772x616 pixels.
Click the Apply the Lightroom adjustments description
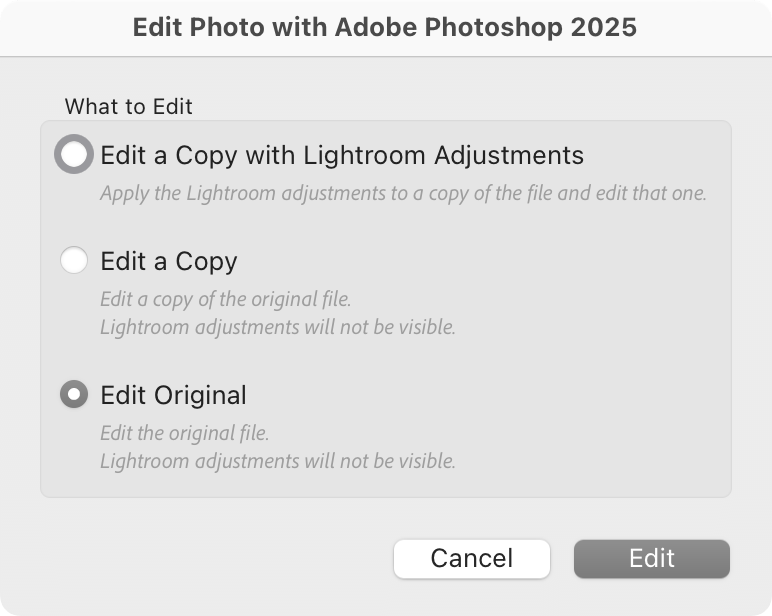click(403, 194)
